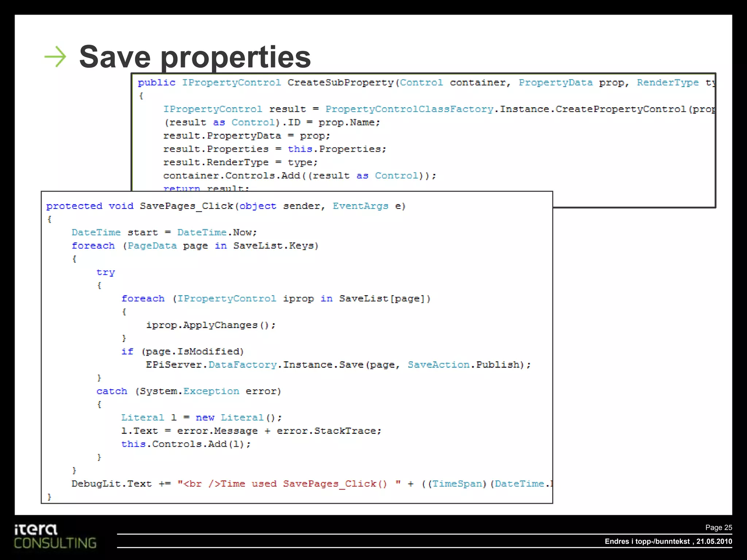Screen dimensions: 747x560
Task: Click the CreateSubProperty method name
Action: (341, 83)
